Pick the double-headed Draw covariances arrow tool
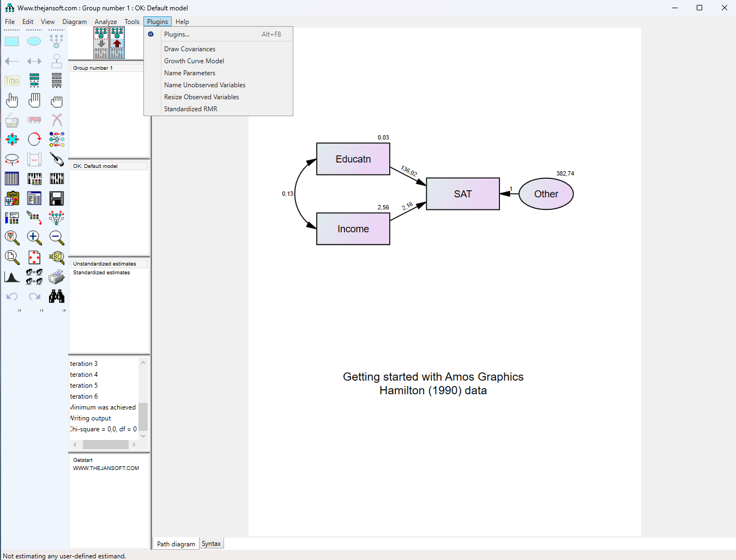The image size is (736, 560). tap(34, 61)
